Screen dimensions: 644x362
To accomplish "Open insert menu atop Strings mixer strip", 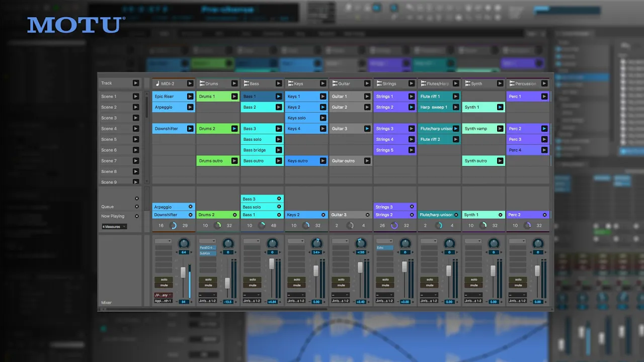I will [x=384, y=241].
